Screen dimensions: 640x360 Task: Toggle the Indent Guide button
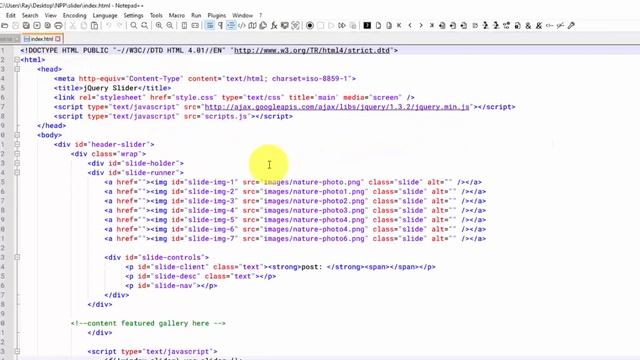click(x=231, y=26)
